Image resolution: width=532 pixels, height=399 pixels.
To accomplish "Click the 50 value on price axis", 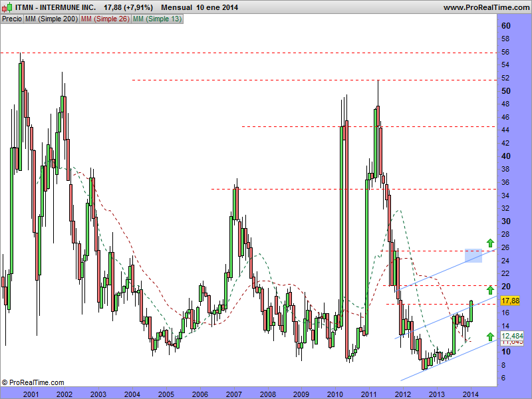I will pyautogui.click(x=505, y=91).
